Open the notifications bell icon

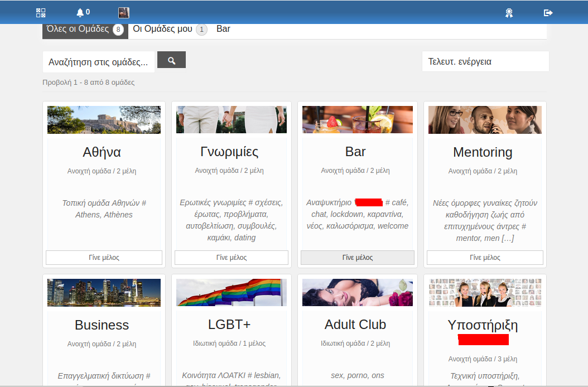point(83,12)
